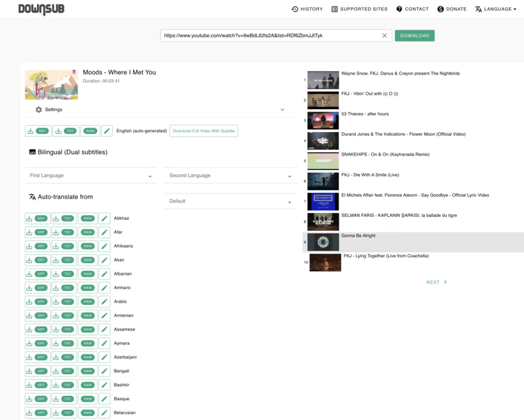This screenshot has height=420, width=524.
Task: Download Abkhaz SRT subtitle
Action: point(38,218)
